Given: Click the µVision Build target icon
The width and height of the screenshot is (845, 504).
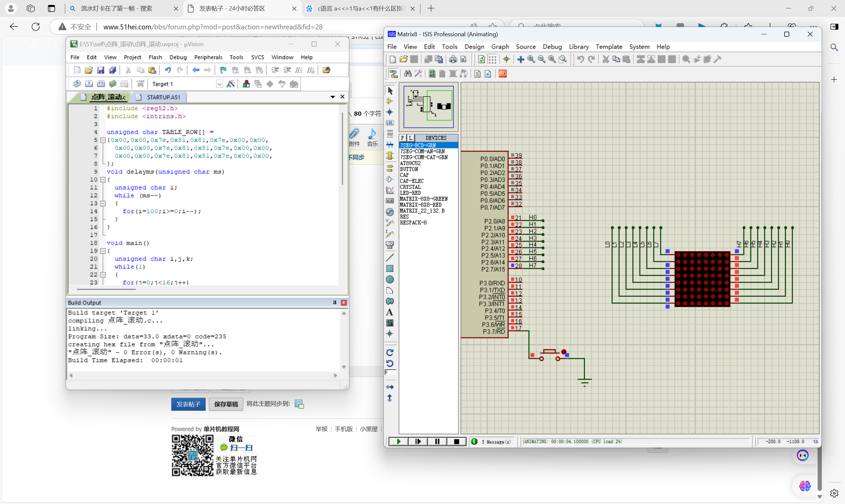Looking at the screenshot, I should [89, 84].
